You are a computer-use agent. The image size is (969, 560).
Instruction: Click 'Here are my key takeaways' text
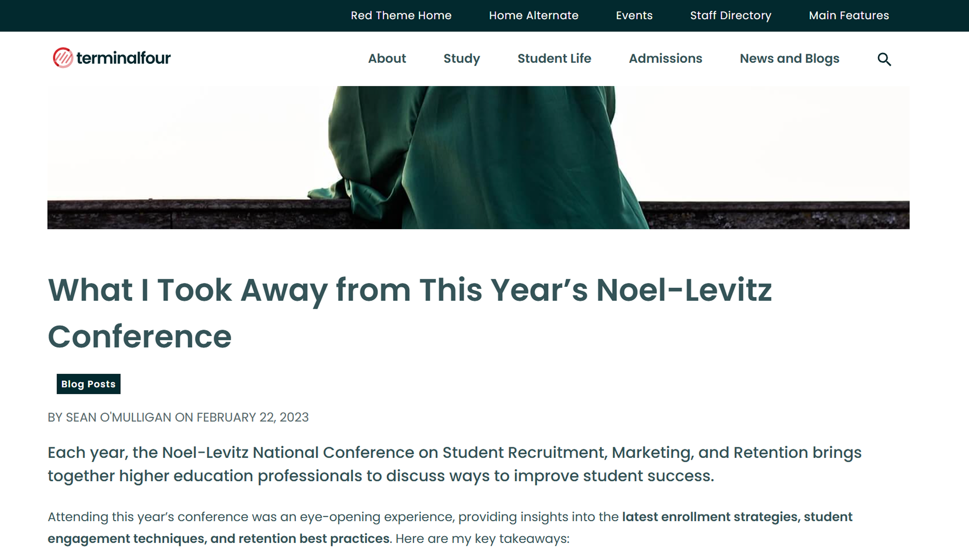pos(482,539)
